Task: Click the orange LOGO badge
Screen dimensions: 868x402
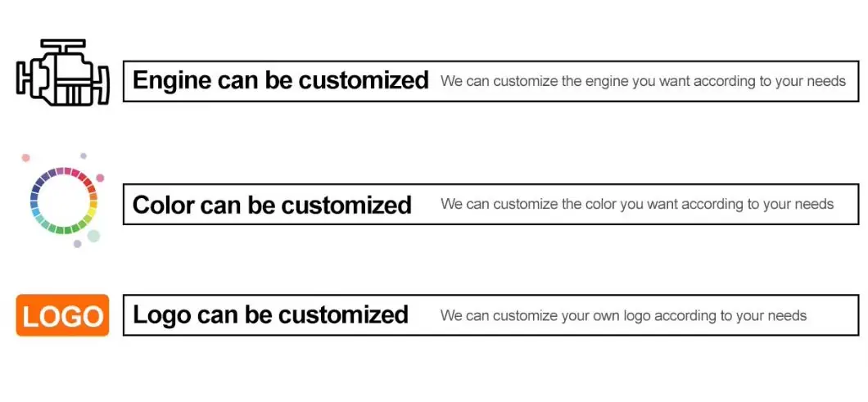Action: click(62, 315)
